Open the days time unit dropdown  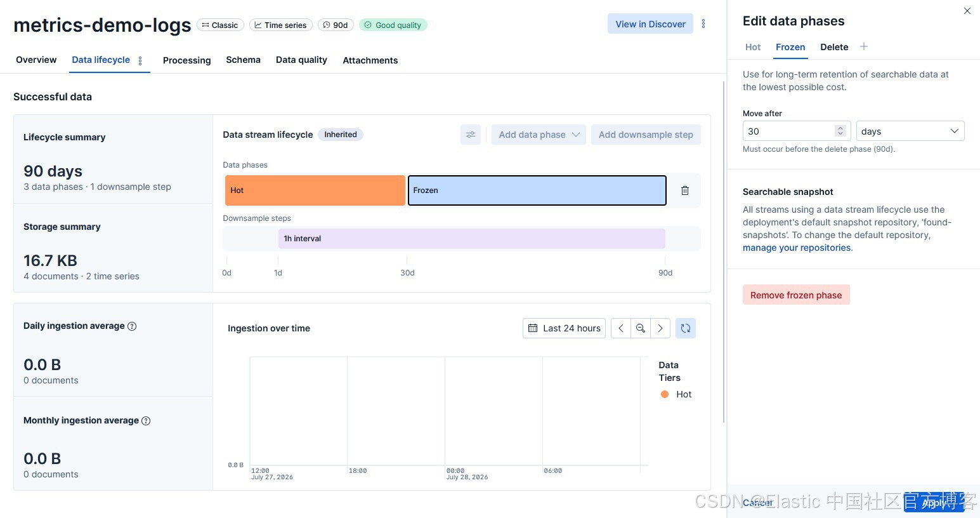tap(910, 131)
